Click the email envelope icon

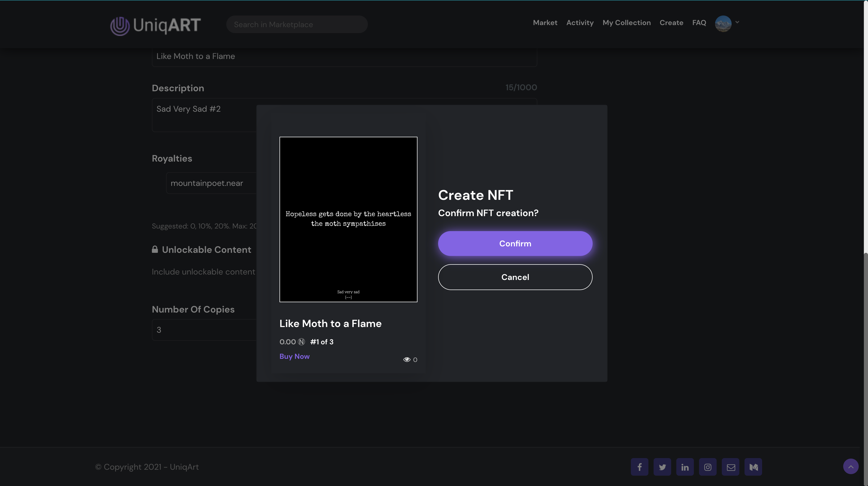click(731, 467)
